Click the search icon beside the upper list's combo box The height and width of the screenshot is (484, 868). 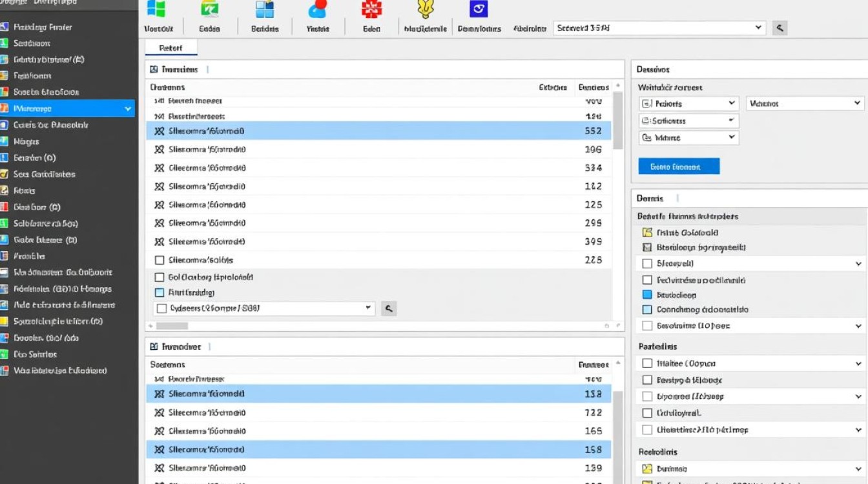click(x=389, y=308)
